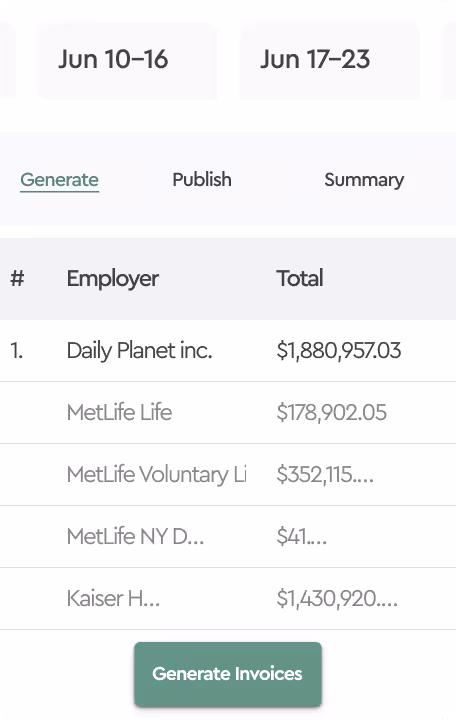
Task: Click the truncated $352,115 amount
Action: (325, 474)
